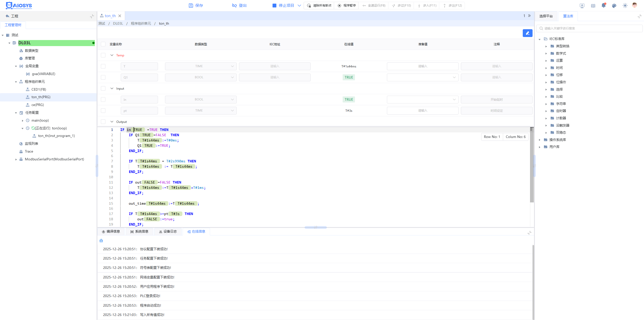Image resolution: width=644 pixels, height=320 pixels.
Task: Open Q1 prepared value dropdown
Action: click(x=423, y=77)
